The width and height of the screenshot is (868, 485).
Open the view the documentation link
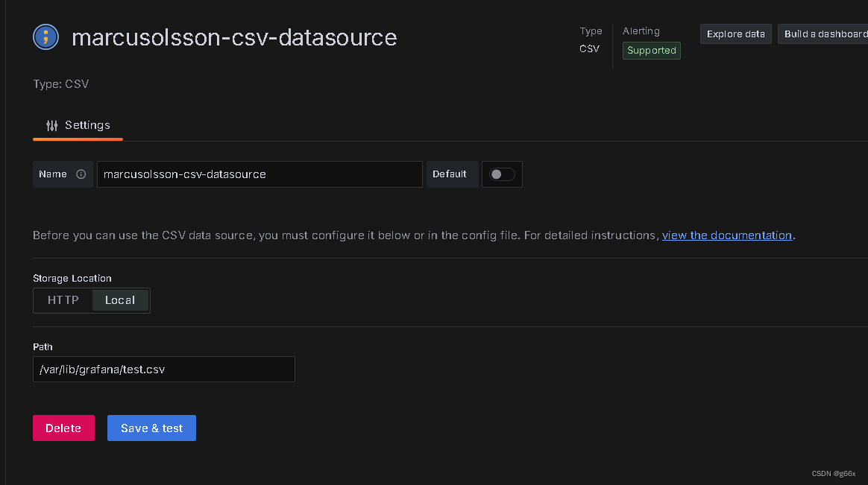[727, 235]
